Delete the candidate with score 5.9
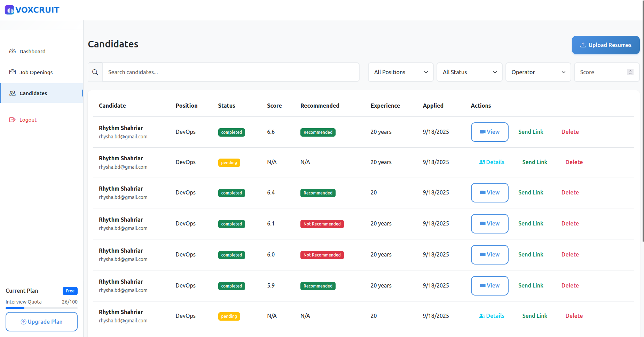Viewport: 644px width, 337px height. click(x=570, y=285)
